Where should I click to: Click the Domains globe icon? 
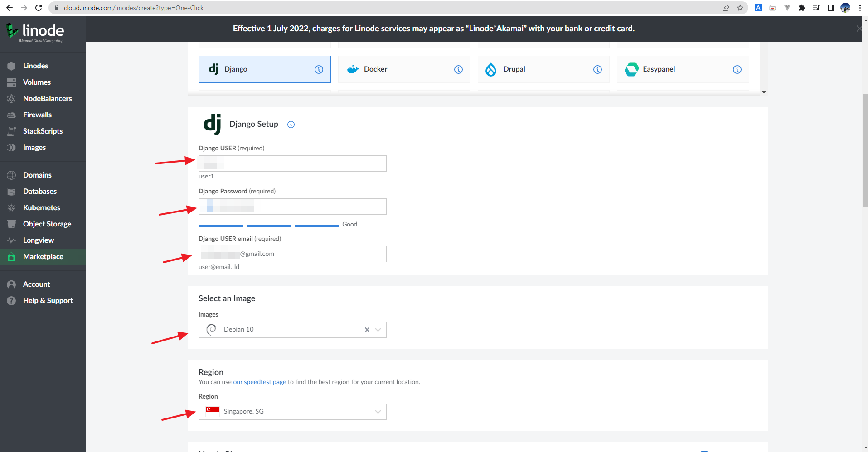pos(11,175)
